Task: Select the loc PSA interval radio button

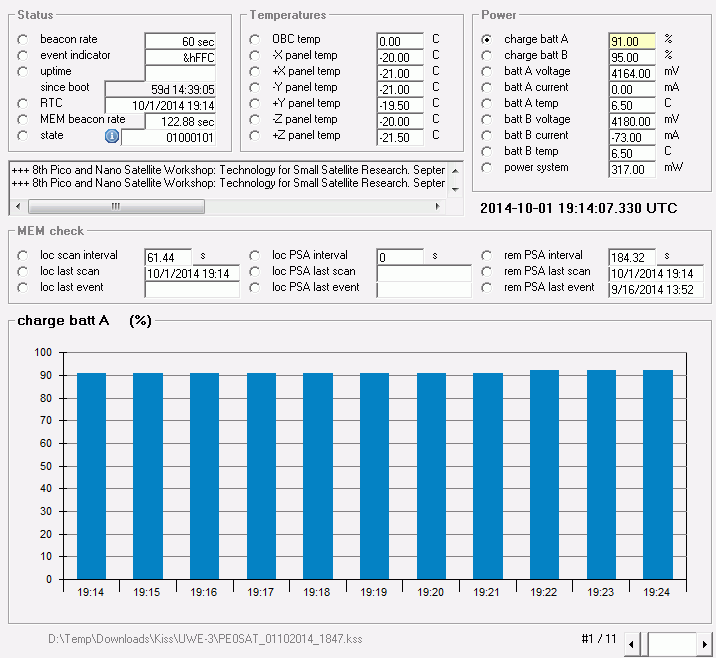Action: pyautogui.click(x=255, y=256)
